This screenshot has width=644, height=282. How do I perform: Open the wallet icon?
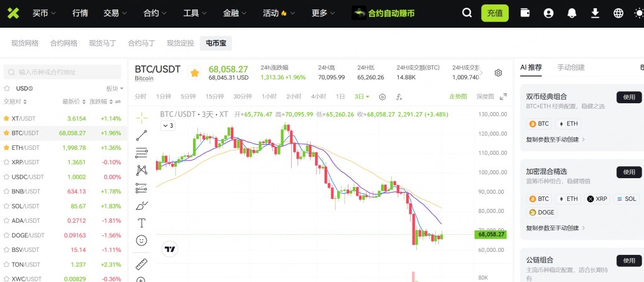(x=525, y=13)
